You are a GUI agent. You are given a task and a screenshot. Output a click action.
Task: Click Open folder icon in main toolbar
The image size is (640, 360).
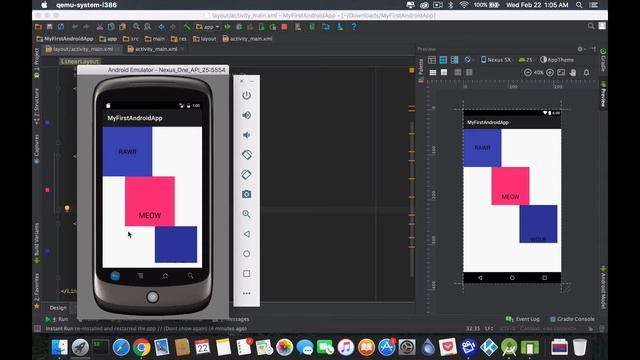click(38, 27)
